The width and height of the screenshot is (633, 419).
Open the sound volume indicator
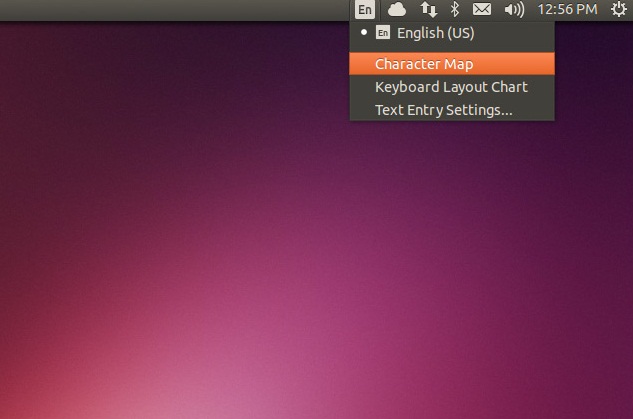[514, 9]
